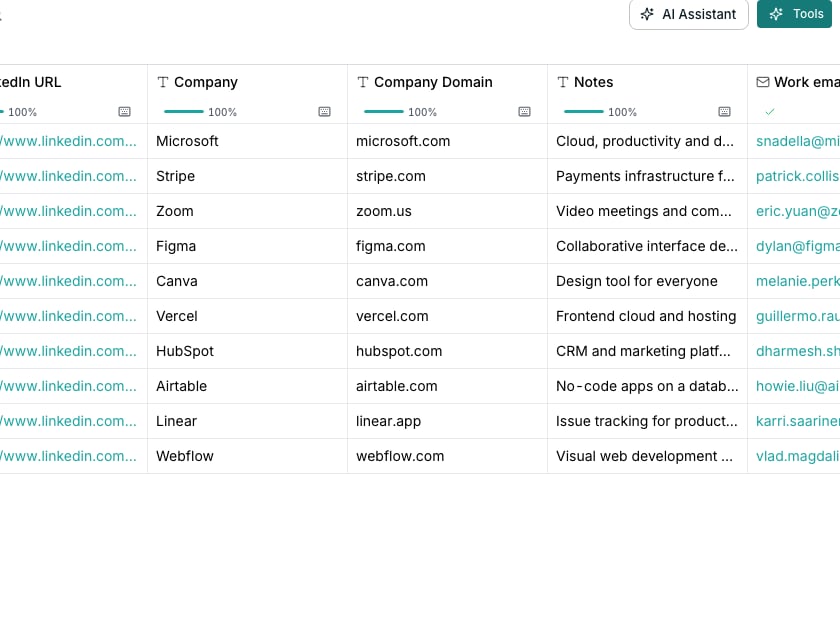Click the sparkle icon in Tools button

[x=776, y=14]
